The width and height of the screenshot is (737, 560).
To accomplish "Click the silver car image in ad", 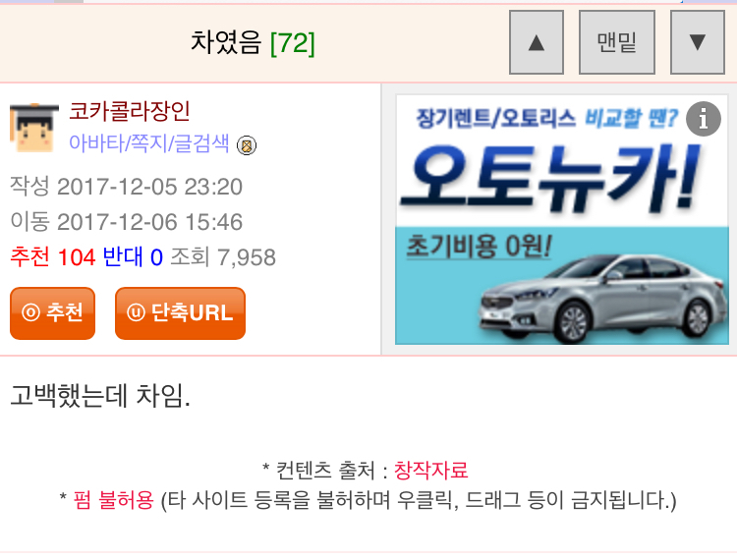I will (604, 299).
